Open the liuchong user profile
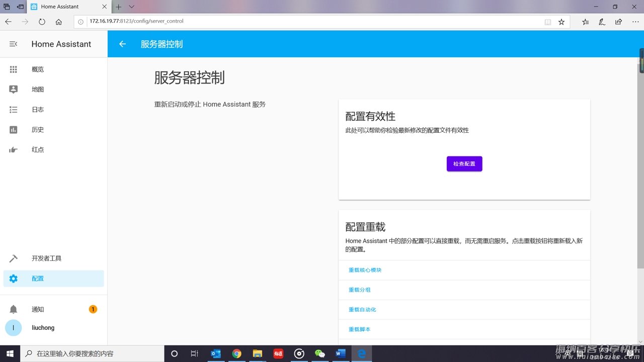644x362 pixels. tap(43, 328)
